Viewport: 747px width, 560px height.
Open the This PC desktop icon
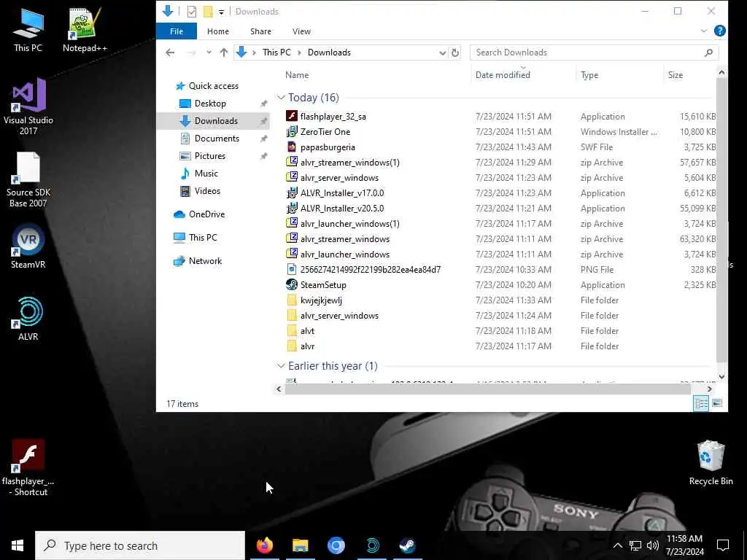[28, 30]
